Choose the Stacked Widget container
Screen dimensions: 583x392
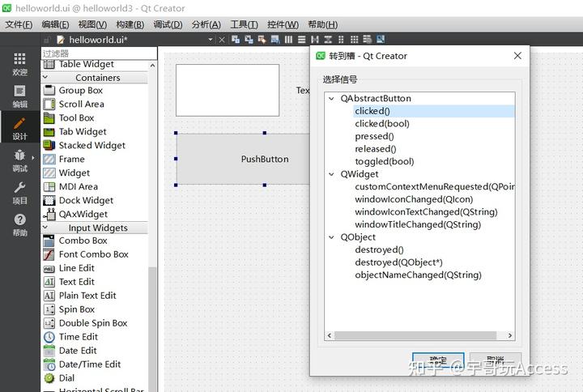tap(91, 146)
